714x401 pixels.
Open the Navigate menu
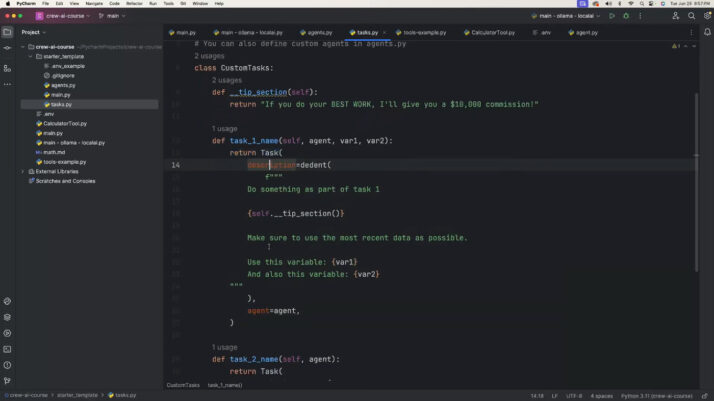tap(94, 4)
